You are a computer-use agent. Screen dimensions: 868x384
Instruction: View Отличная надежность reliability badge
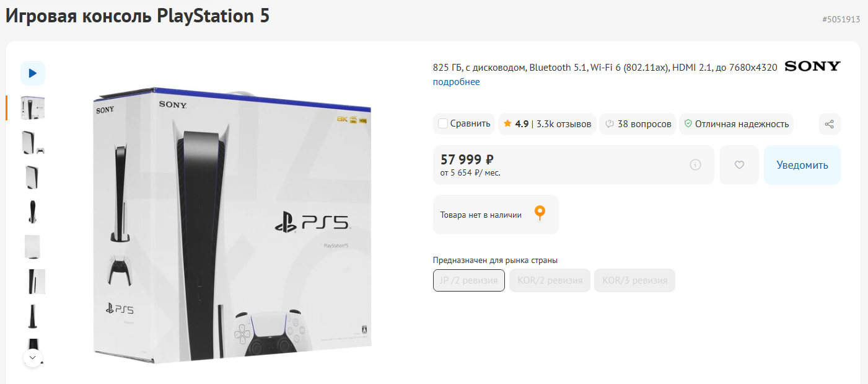[x=736, y=124]
